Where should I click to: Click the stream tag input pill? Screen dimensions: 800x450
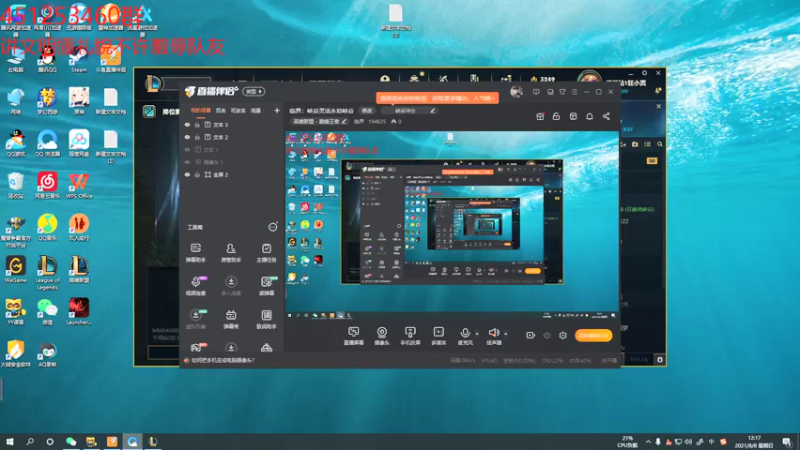coord(408,111)
